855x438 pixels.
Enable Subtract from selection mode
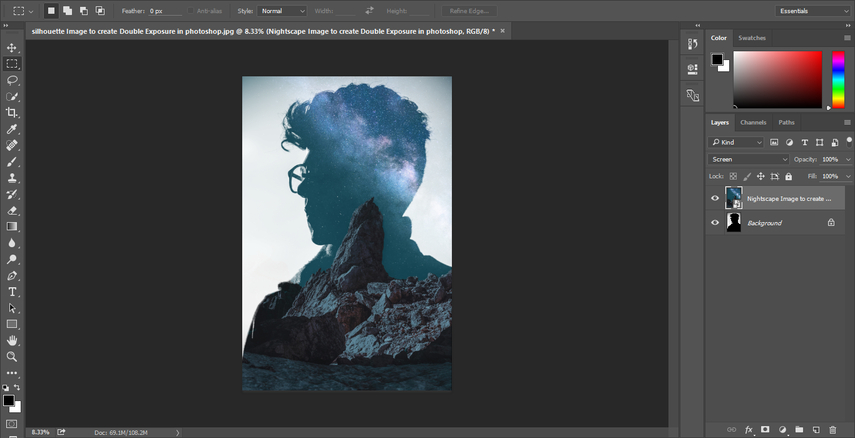pyautogui.click(x=83, y=10)
